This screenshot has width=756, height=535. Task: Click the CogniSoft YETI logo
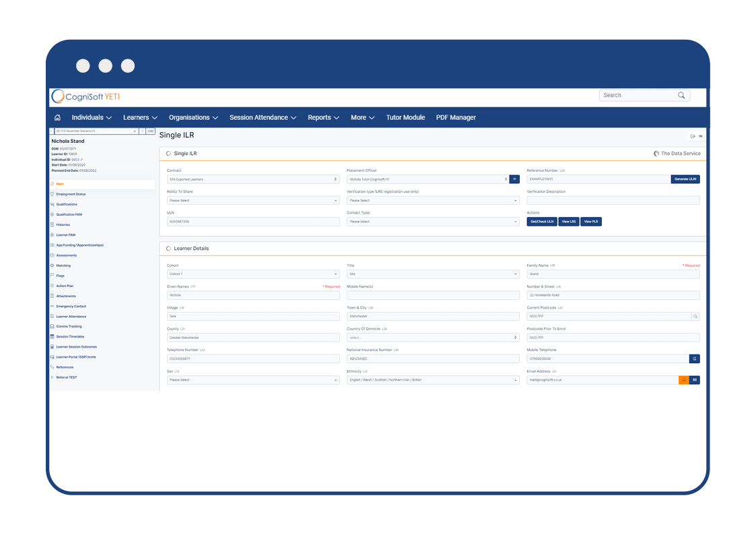[x=86, y=96]
